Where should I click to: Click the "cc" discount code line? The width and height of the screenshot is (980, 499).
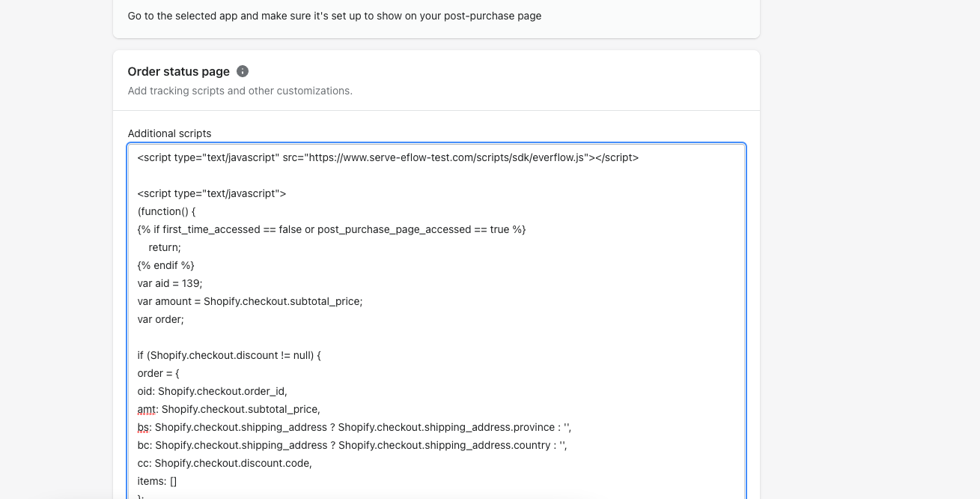coord(225,463)
